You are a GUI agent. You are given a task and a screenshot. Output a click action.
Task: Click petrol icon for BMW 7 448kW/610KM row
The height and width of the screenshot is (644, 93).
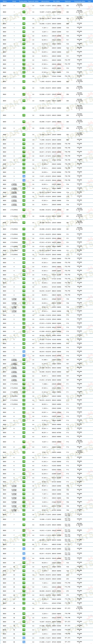(x=24, y=545)
